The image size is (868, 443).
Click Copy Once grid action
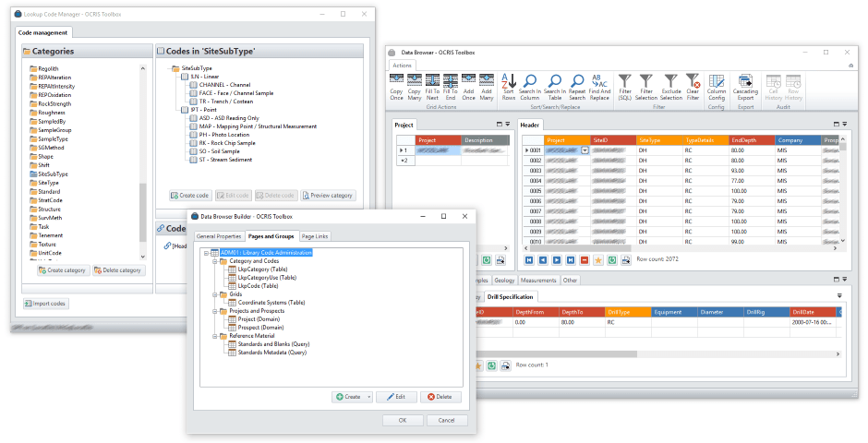(396, 86)
